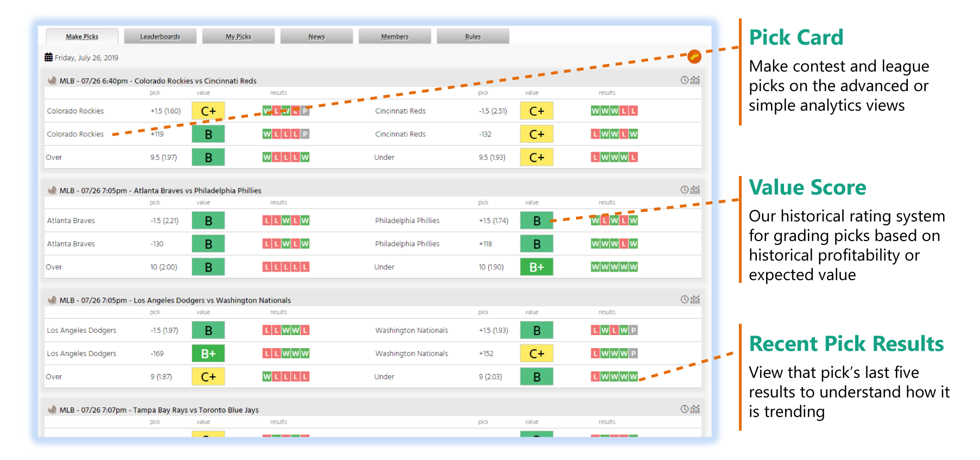Viewport: 980px width, 460px height.
Task: View recent results for Washington Nationals +1.5
Action: coord(614,330)
